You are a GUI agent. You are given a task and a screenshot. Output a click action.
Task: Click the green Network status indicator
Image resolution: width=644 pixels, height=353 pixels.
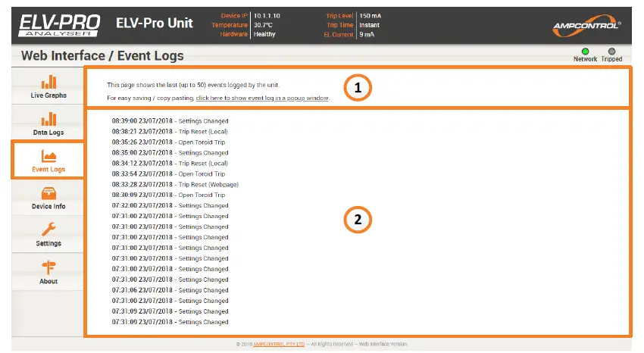click(x=585, y=52)
